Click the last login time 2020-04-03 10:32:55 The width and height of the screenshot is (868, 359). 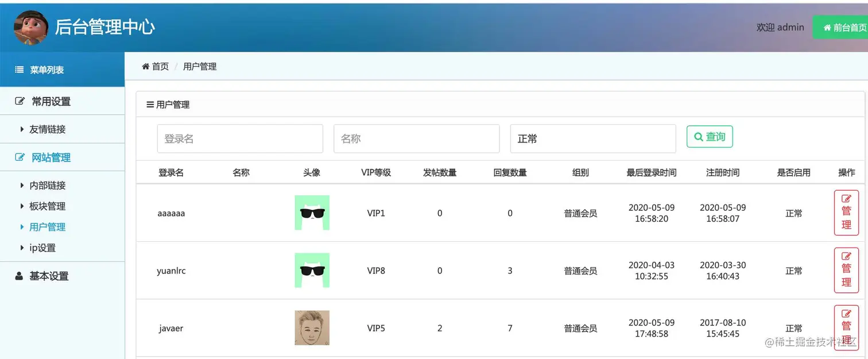(652, 271)
